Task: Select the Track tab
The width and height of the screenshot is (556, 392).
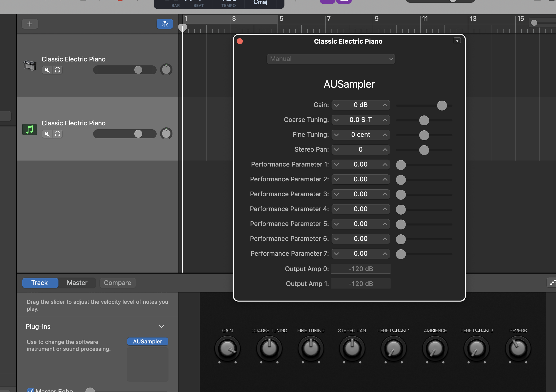Action: pos(40,283)
